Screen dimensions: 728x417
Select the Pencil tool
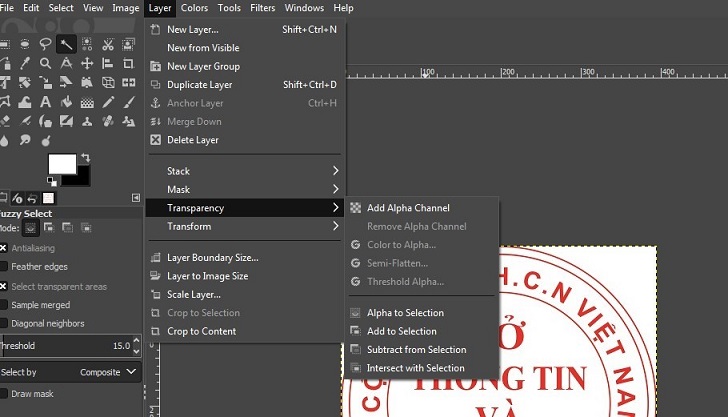[x=108, y=101]
